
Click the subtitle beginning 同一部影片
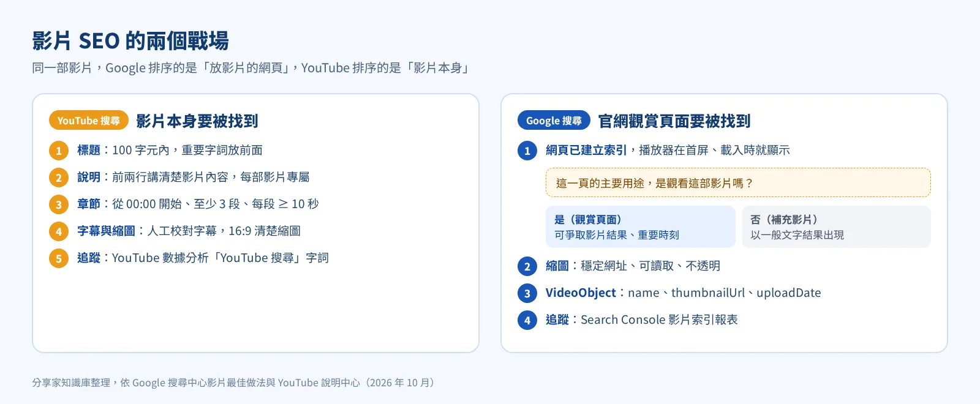(x=252, y=68)
